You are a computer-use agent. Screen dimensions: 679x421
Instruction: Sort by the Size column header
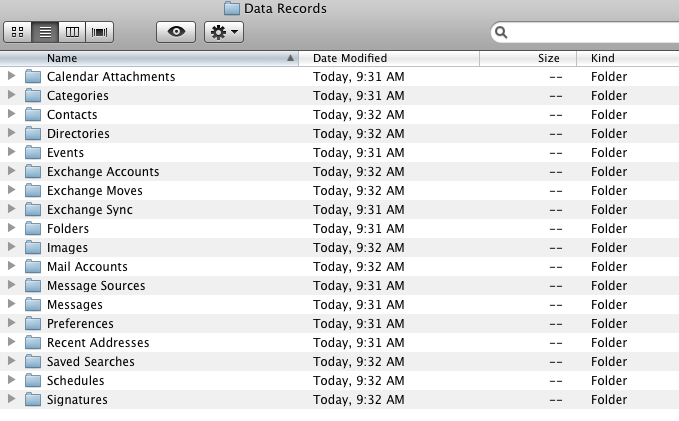(x=528, y=58)
